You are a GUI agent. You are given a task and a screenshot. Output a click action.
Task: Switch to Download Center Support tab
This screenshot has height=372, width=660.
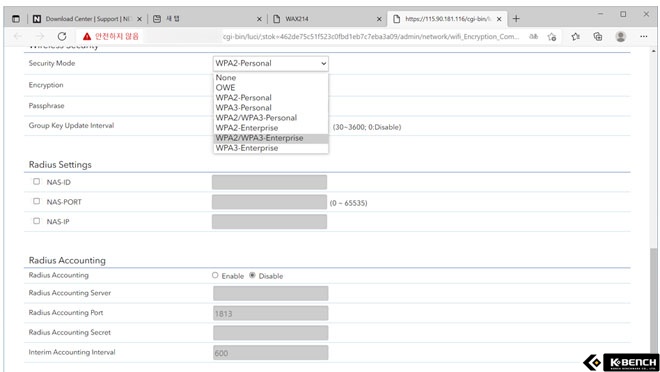88,19
